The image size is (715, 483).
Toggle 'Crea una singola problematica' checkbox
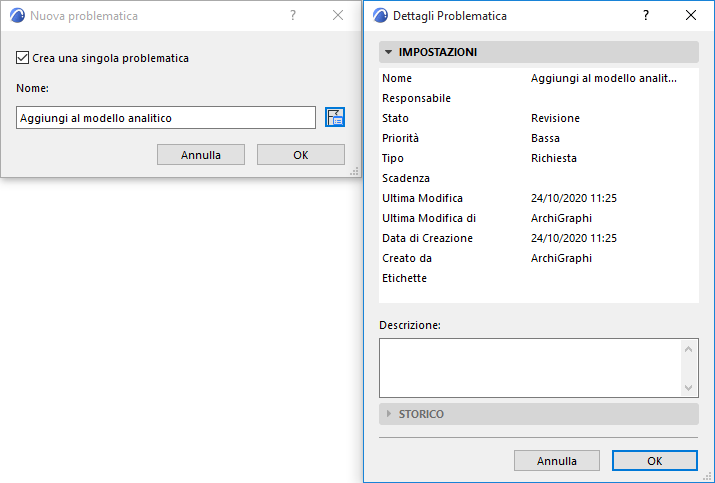(x=24, y=58)
